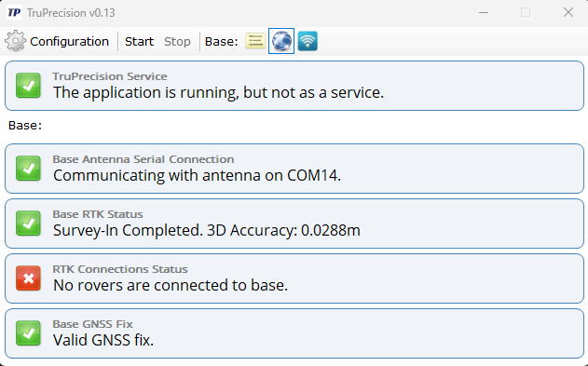Start the base service
This screenshot has height=366, width=588.
(x=139, y=41)
